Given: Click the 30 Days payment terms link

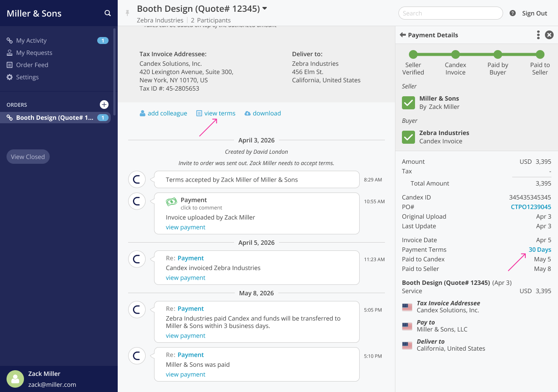Looking at the screenshot, I should click(x=540, y=250).
